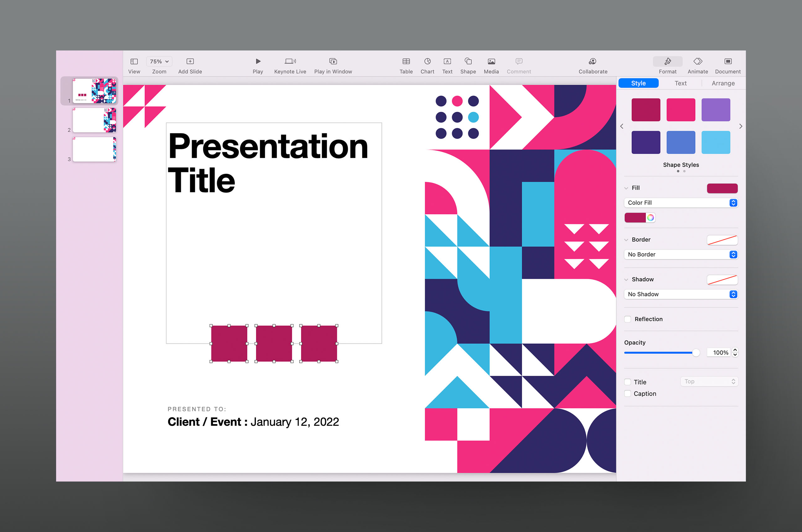The width and height of the screenshot is (802, 532).
Task: Open the Animate inspector
Action: pyautogui.click(x=697, y=61)
